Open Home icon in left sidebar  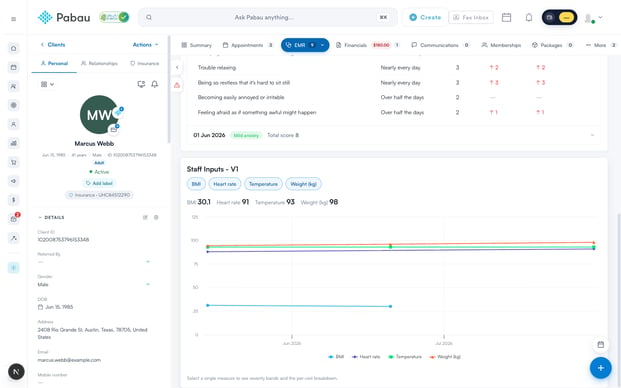[x=13, y=48]
